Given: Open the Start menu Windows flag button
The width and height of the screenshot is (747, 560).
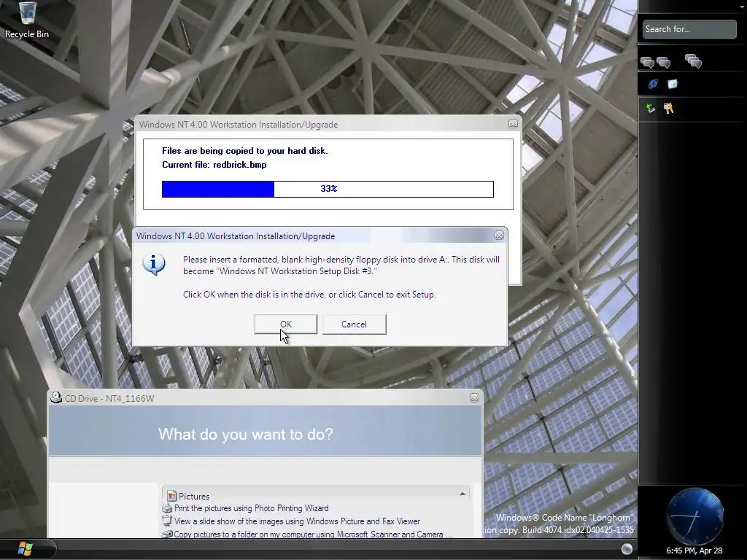Looking at the screenshot, I should click(25, 548).
